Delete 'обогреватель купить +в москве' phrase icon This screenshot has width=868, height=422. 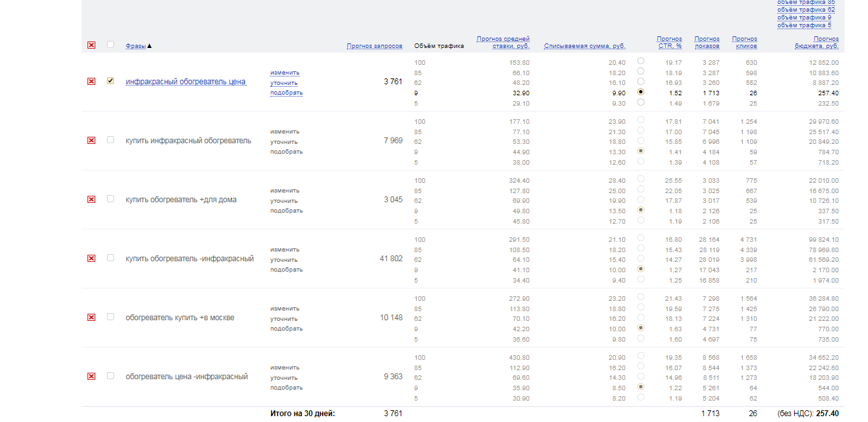coord(91,318)
